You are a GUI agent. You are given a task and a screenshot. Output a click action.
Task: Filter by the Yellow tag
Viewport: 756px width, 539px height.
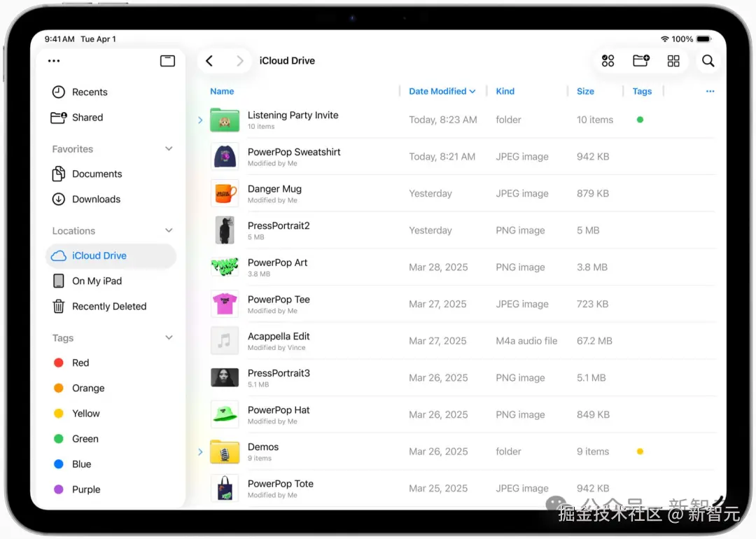coord(77,414)
